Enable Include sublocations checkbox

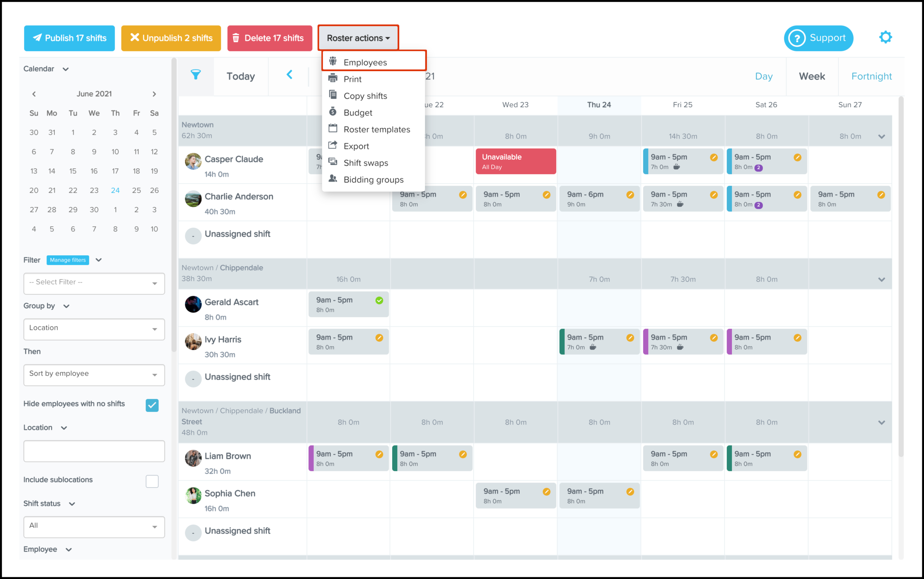[x=152, y=481]
